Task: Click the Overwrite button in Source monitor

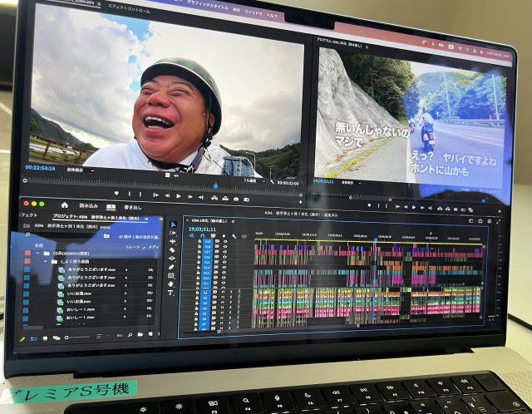Action: pos(225,198)
